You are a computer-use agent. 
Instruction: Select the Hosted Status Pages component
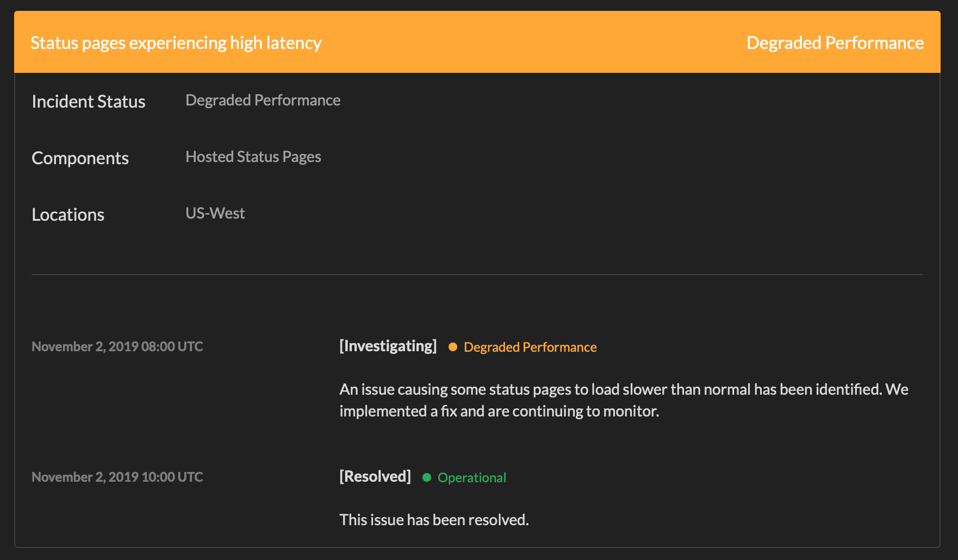[253, 157]
